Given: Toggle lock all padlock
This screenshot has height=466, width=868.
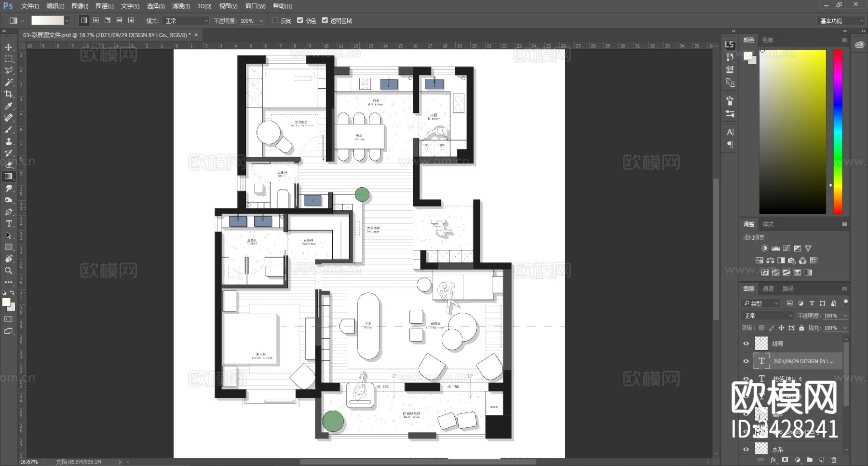Looking at the screenshot, I should (801, 328).
